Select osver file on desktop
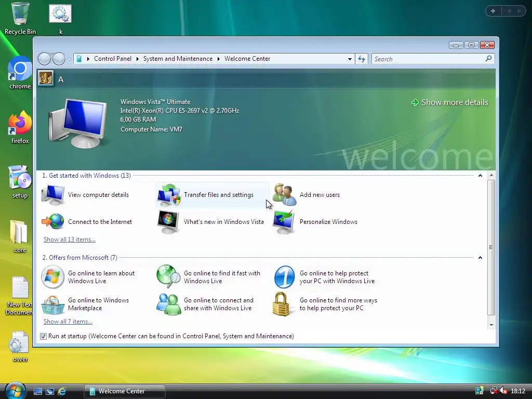Screen dimensions: 532x399 tap(20, 346)
